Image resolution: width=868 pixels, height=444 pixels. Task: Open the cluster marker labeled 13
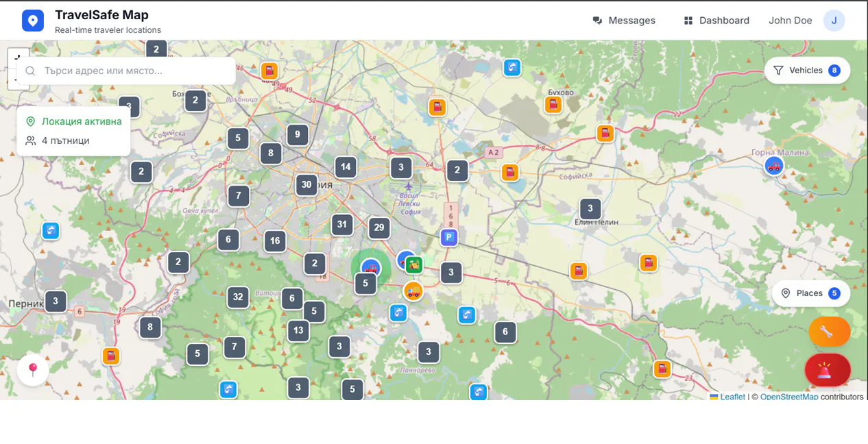point(298,330)
